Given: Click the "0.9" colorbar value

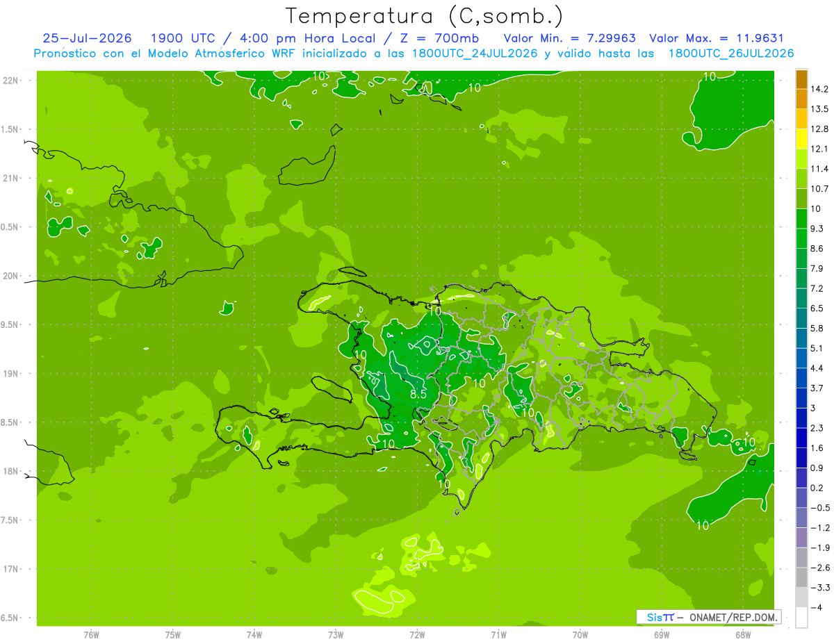Looking at the screenshot, I should [817, 468].
